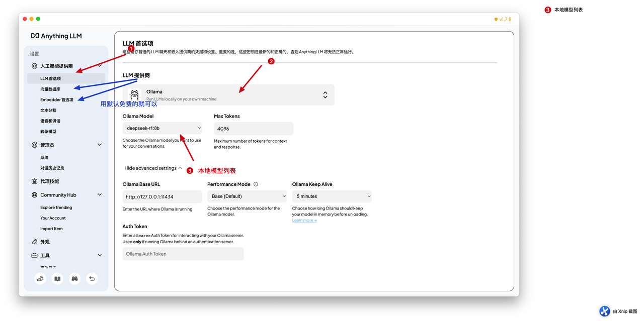Image resolution: width=644 pixels, height=321 pixels.
Task: Open the Discord icon in sidebar footer
Action: 74,278
